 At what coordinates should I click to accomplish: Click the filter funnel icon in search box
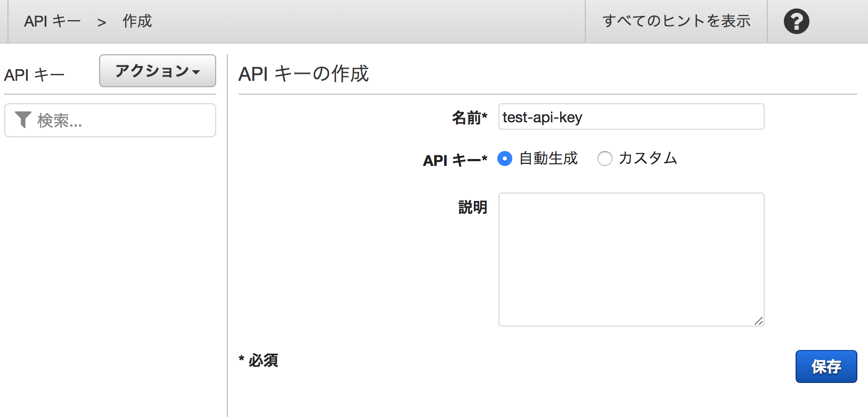click(23, 120)
